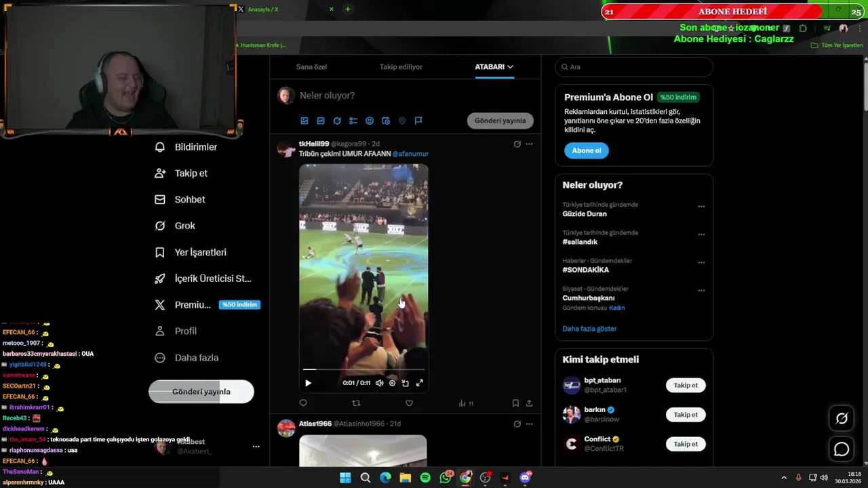The width and height of the screenshot is (868, 488).
Task: Open Bildirimler in the sidebar
Action: point(186,147)
